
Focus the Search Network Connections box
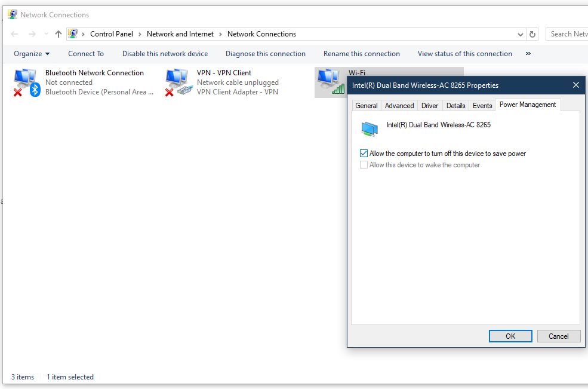point(567,34)
